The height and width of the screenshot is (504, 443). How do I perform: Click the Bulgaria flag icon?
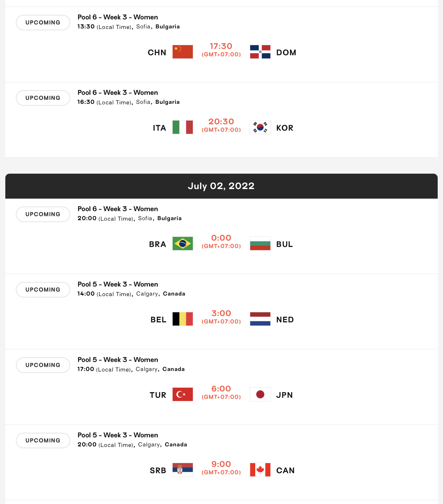pyautogui.click(x=260, y=244)
